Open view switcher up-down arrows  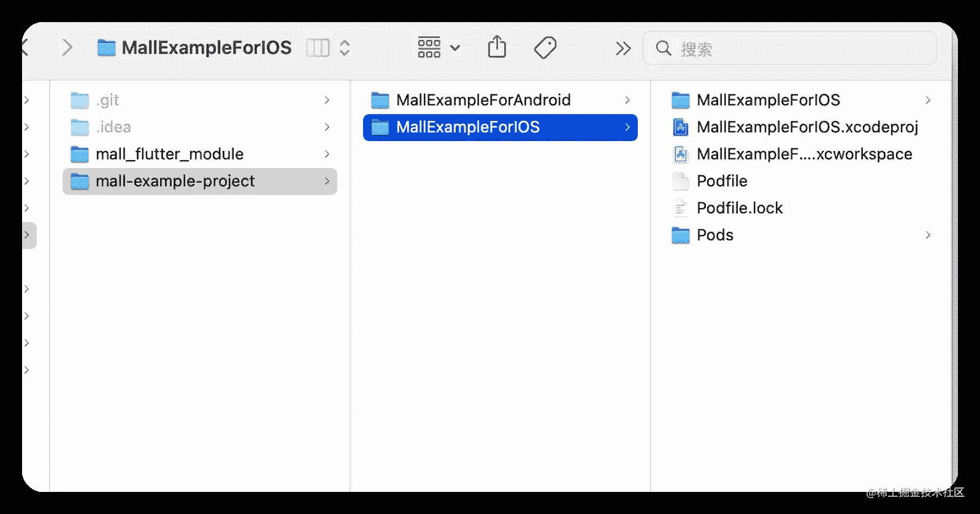[x=345, y=48]
